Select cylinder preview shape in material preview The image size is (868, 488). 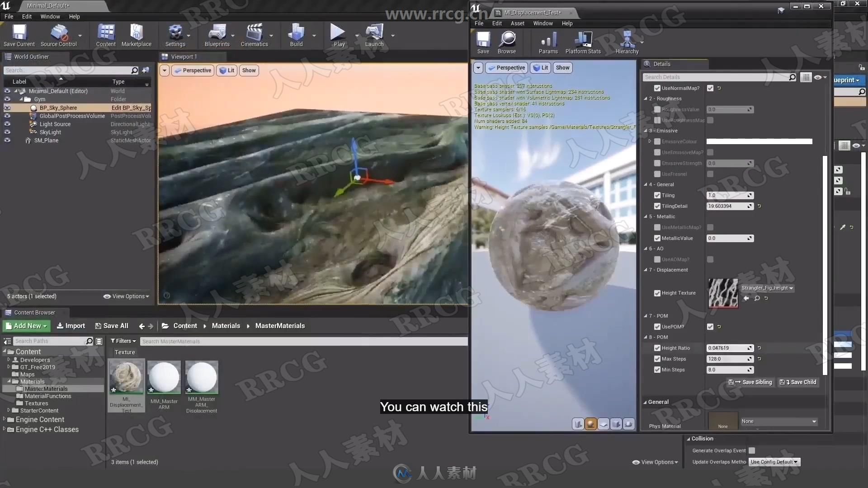[x=578, y=424]
